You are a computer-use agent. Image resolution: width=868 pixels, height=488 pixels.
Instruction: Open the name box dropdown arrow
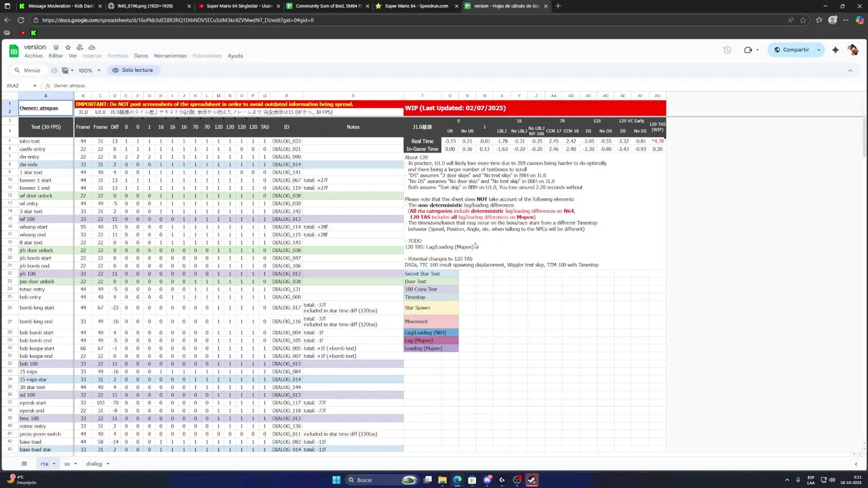point(35,86)
